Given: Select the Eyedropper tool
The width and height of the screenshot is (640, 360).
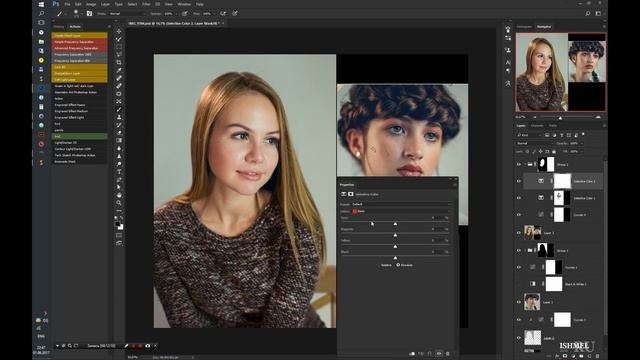Looking at the screenshot, I should click(x=119, y=70).
